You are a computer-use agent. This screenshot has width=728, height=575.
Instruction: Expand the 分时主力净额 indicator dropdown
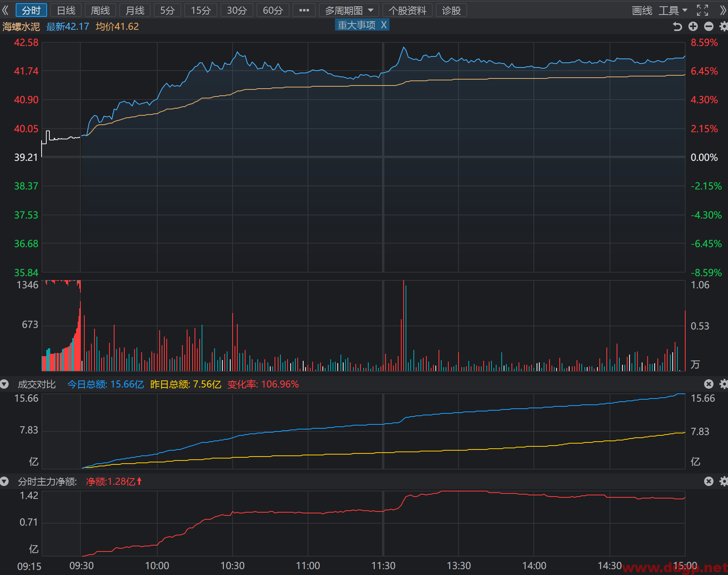tap(4, 481)
